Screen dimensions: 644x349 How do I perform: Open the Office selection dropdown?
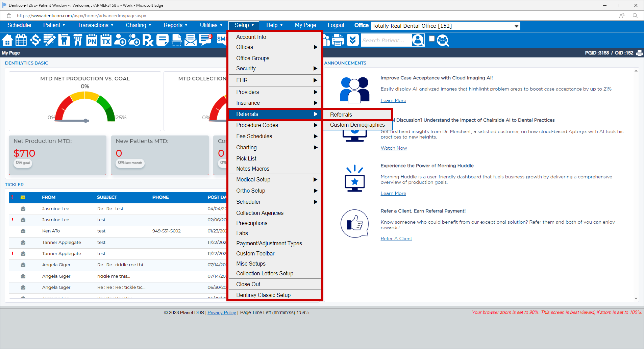click(446, 26)
